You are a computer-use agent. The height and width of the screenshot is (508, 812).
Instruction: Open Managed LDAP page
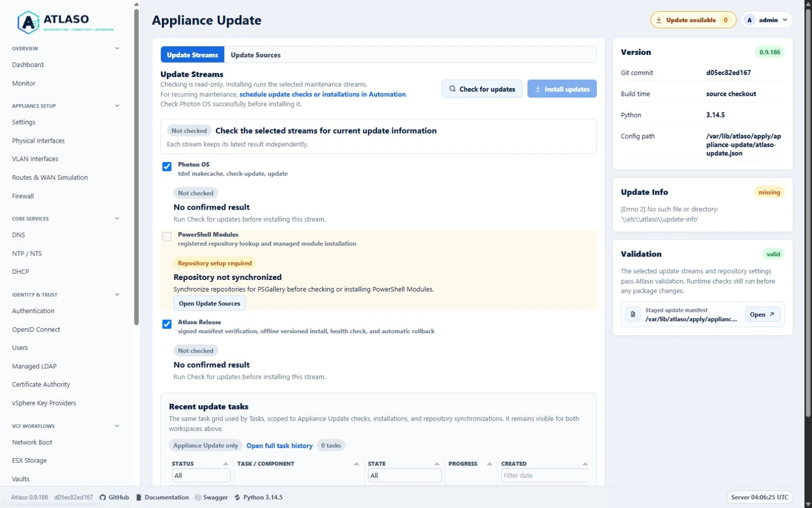(35, 366)
